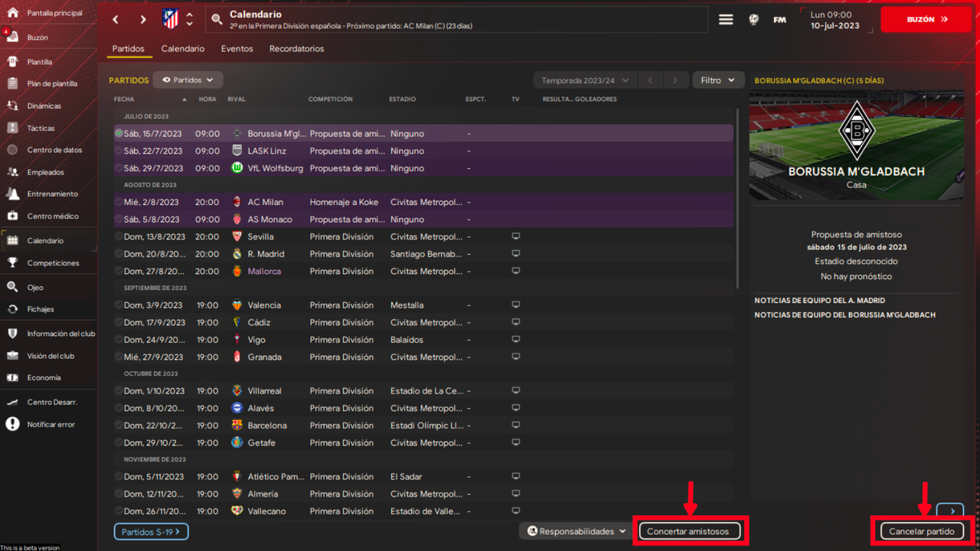Click the world globe icon in header
The image size is (980, 551).
pos(753,20)
